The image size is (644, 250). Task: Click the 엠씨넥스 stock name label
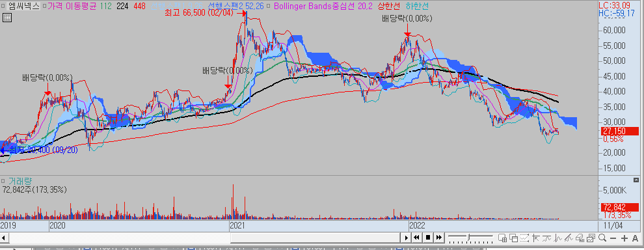pyautogui.click(x=24, y=6)
